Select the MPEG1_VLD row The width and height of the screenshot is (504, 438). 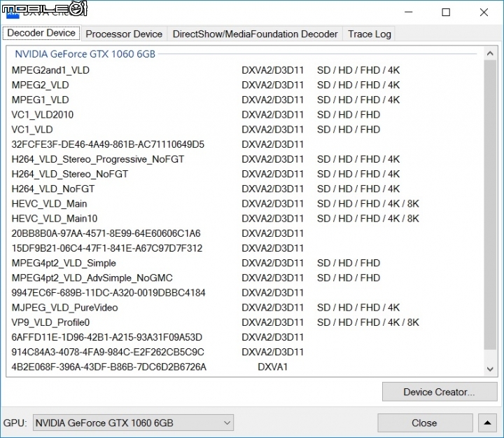[x=244, y=100]
